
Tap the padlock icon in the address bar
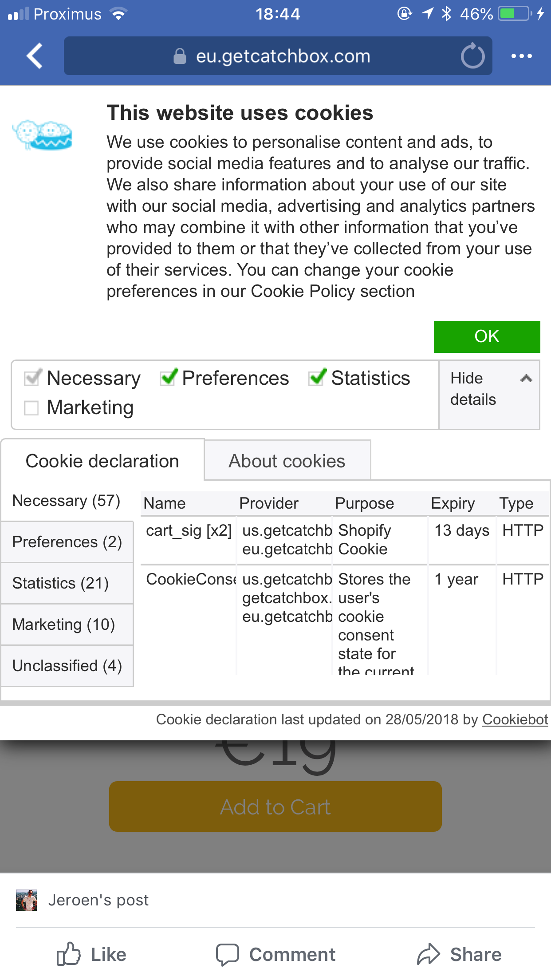(180, 56)
